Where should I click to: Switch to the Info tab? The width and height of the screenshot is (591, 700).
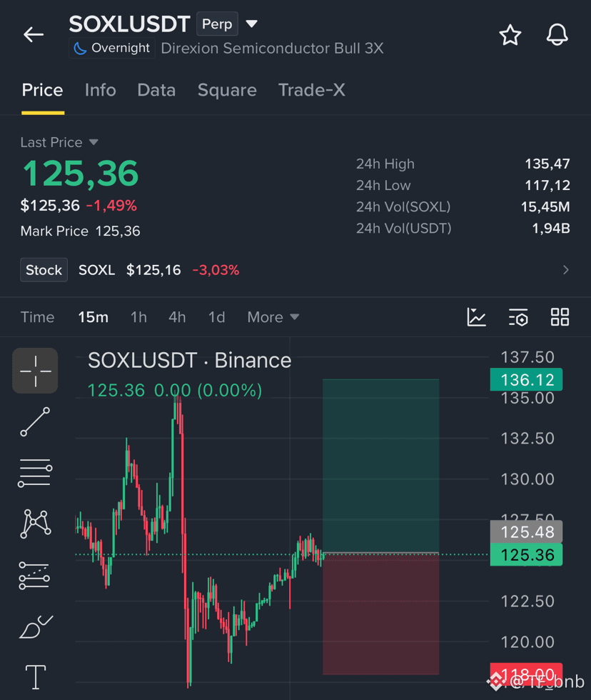pos(101,90)
